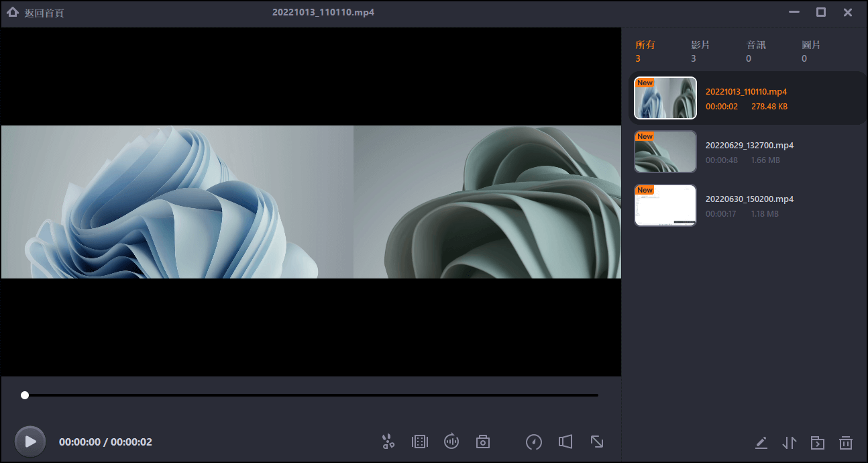Click the playback progress slider track
The image size is (868, 463).
[310, 395]
